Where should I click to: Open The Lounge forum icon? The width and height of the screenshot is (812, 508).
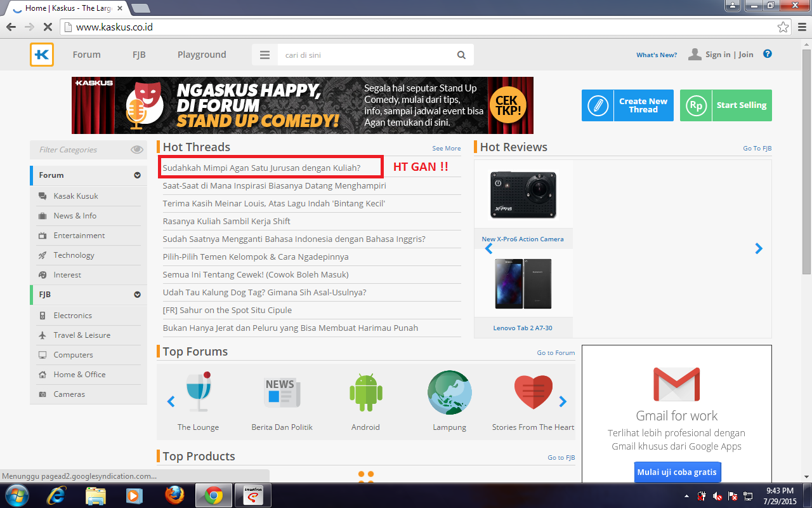pyautogui.click(x=198, y=392)
